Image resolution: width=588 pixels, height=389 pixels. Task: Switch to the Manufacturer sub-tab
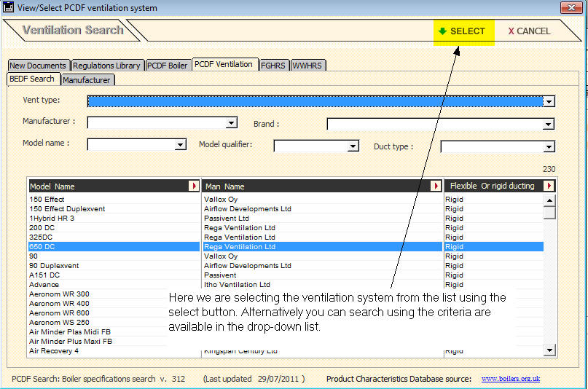click(x=87, y=80)
